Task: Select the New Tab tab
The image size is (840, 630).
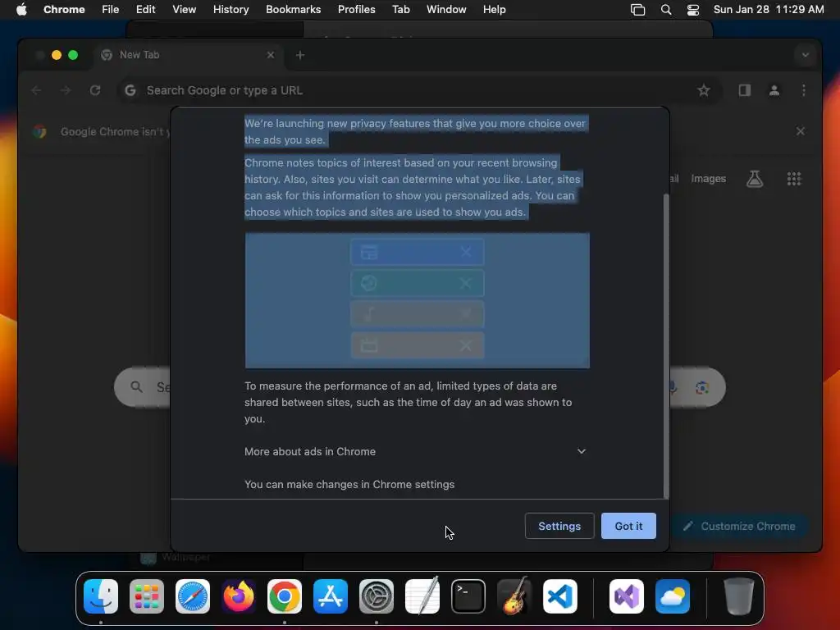Action: pyautogui.click(x=188, y=55)
